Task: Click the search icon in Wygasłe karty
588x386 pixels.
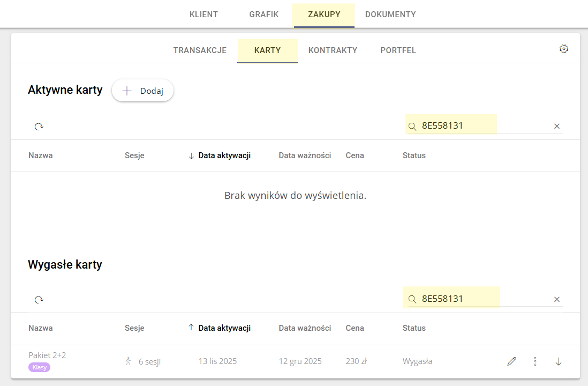Action: click(412, 299)
